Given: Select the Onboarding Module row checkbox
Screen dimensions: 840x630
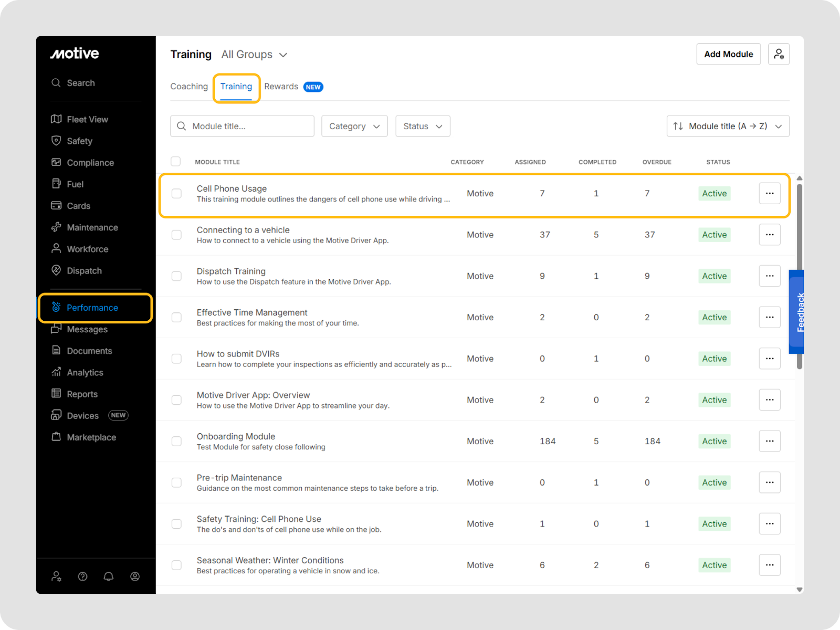Looking at the screenshot, I should [x=177, y=441].
